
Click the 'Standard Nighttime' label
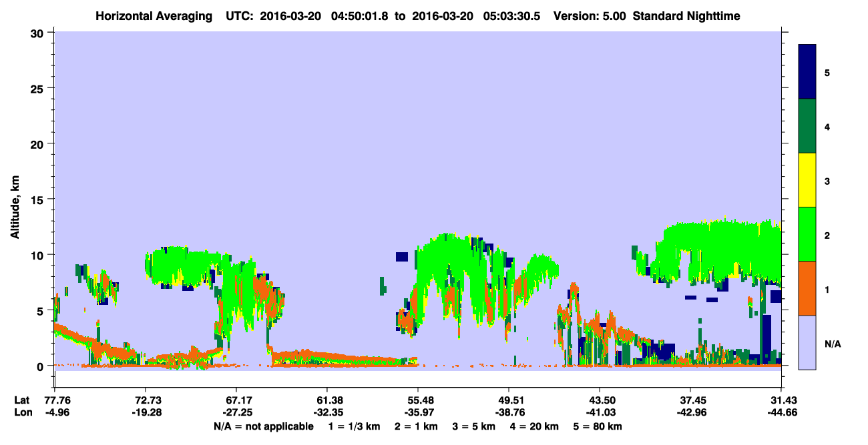pos(686,15)
